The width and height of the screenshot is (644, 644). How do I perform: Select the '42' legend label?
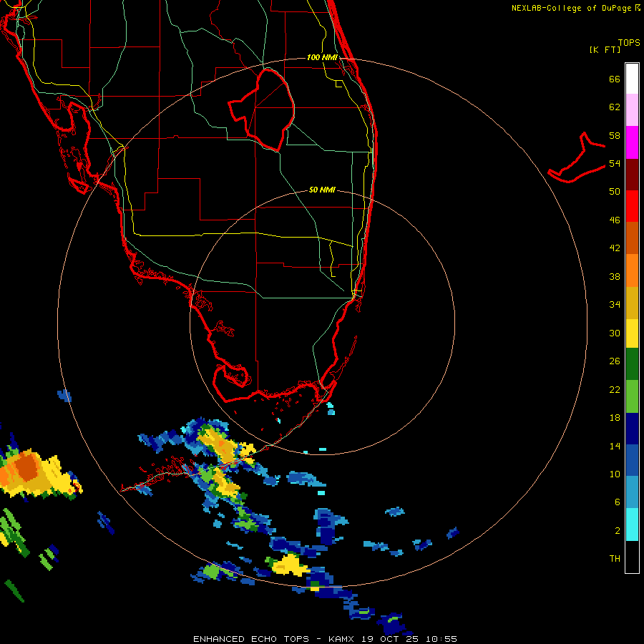(x=615, y=248)
